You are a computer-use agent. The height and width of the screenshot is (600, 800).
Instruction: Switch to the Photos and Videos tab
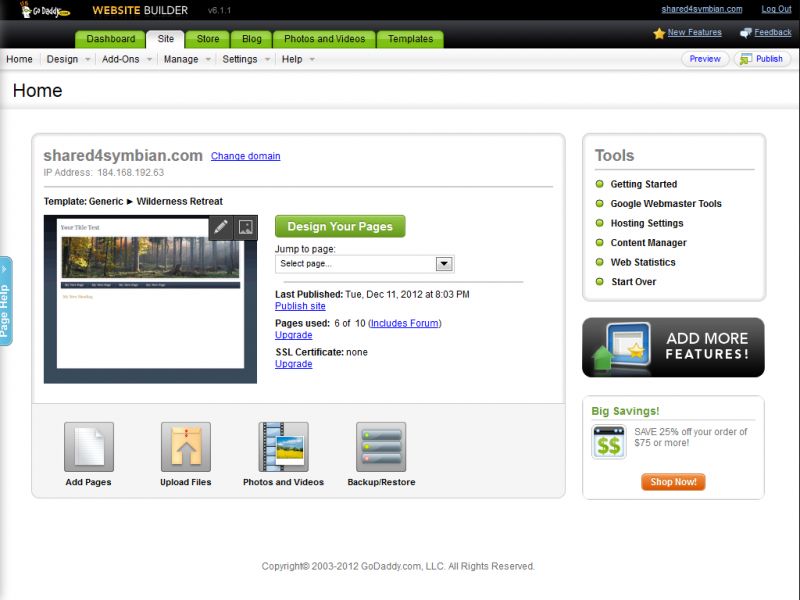tap(324, 39)
